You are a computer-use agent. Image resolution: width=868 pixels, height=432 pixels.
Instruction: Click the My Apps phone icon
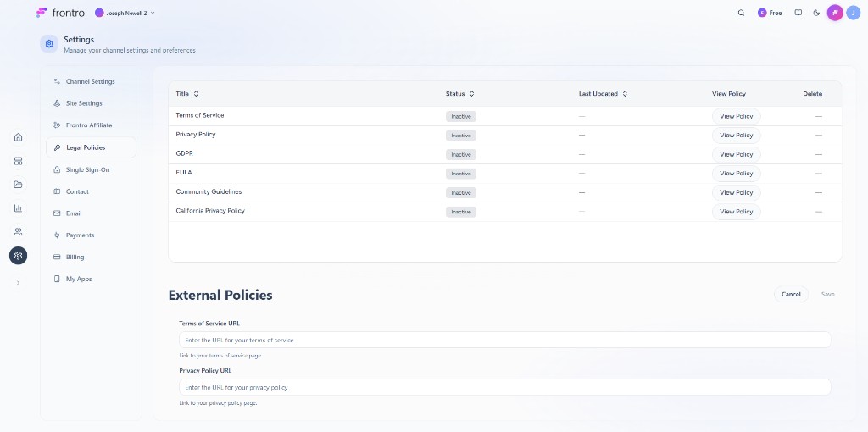57,279
